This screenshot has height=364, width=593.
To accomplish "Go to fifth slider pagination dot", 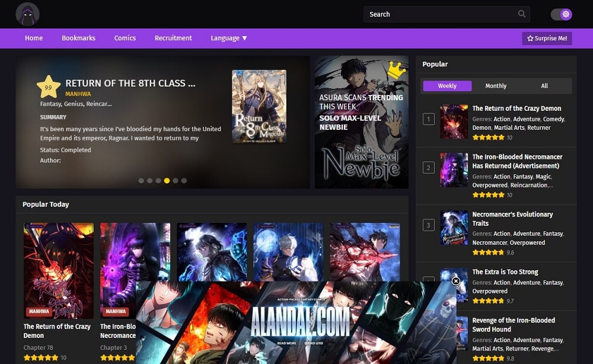I will tap(176, 181).
